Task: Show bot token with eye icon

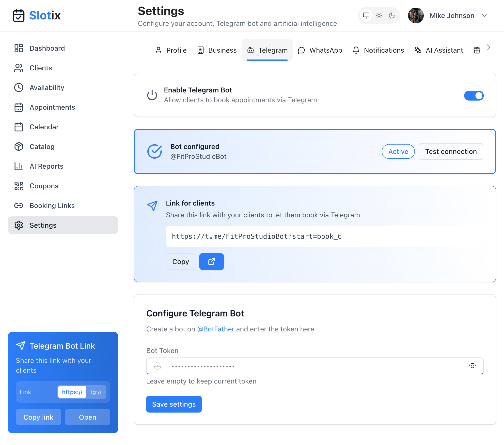Action: tap(472, 366)
